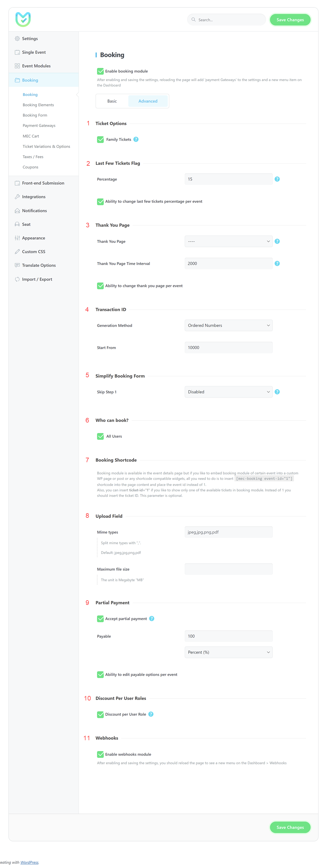Screen dimensions: 327x868
Task: Select the Booking submenu item
Action: point(30,95)
